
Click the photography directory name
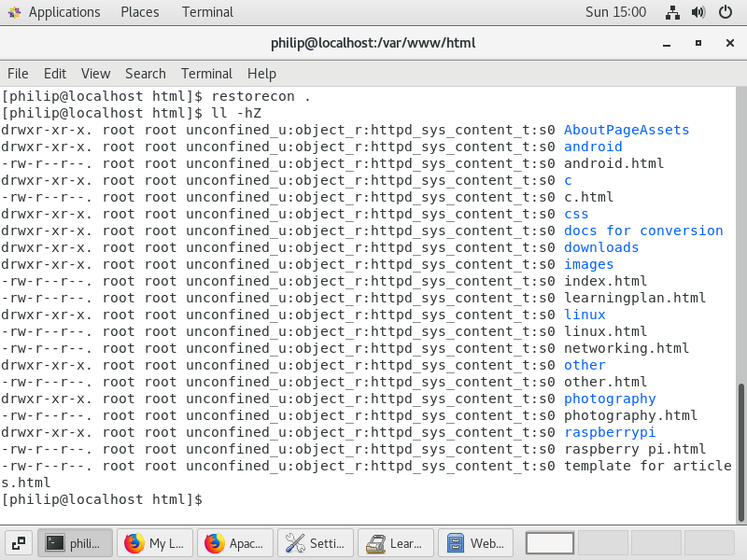(610, 399)
